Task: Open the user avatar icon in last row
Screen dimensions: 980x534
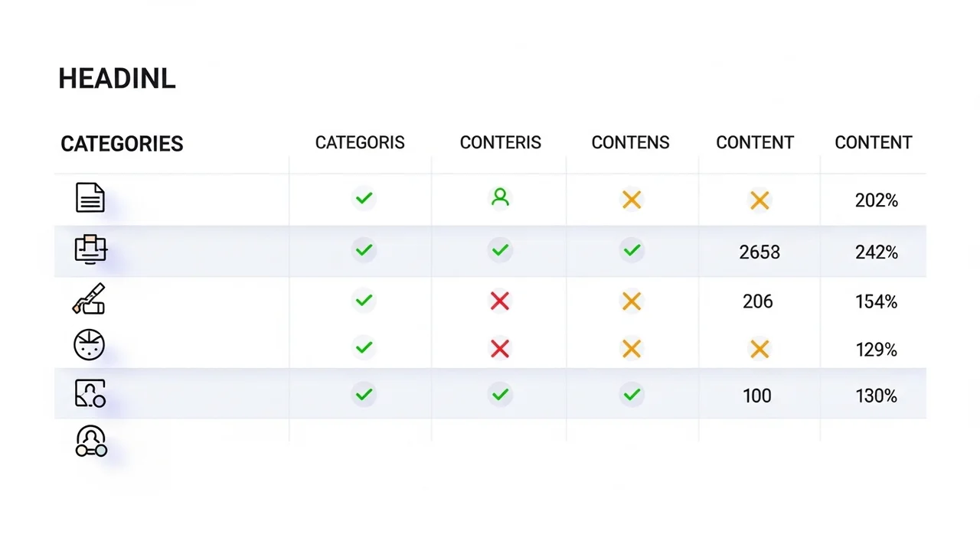Action: click(91, 441)
